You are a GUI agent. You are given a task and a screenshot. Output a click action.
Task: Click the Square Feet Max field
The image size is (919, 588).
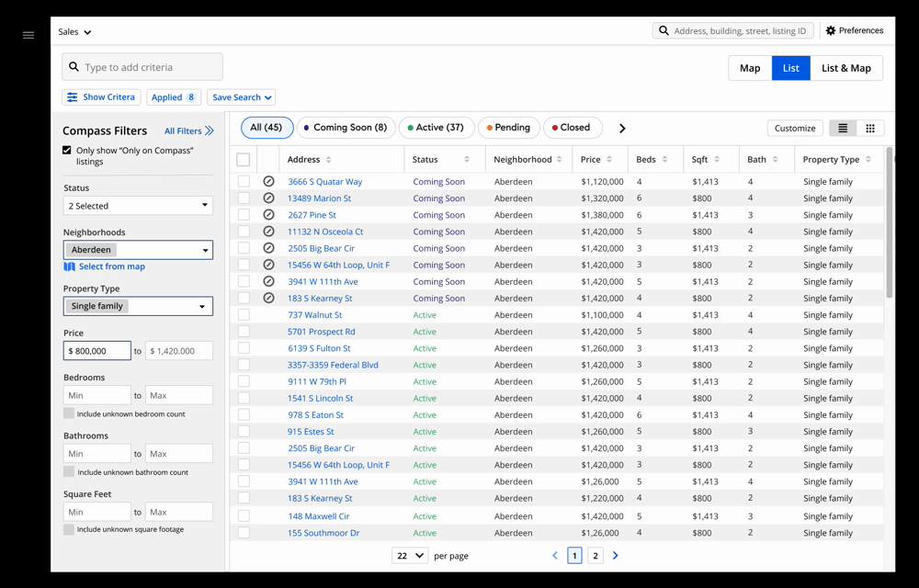point(179,512)
